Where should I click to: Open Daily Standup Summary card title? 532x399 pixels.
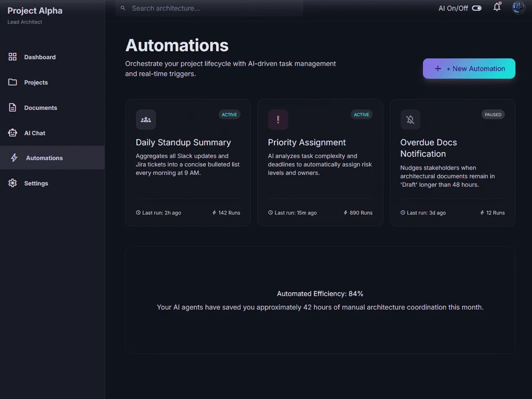point(183,143)
